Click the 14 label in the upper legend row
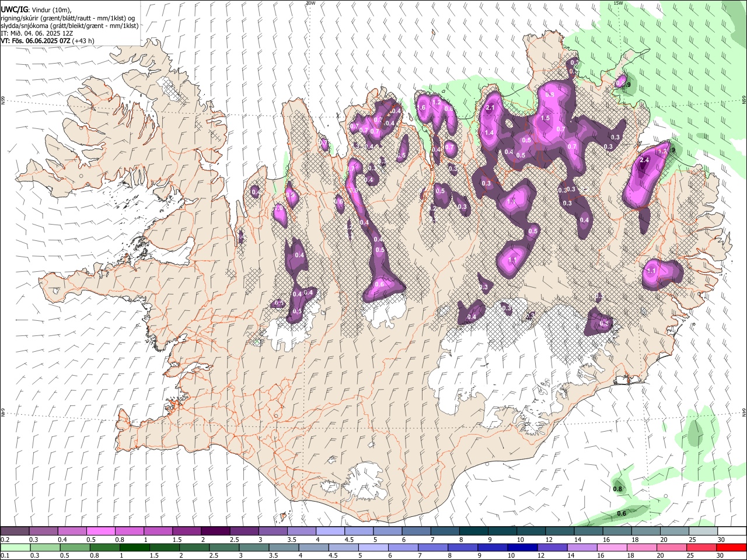747x560 pixels. (x=577, y=540)
